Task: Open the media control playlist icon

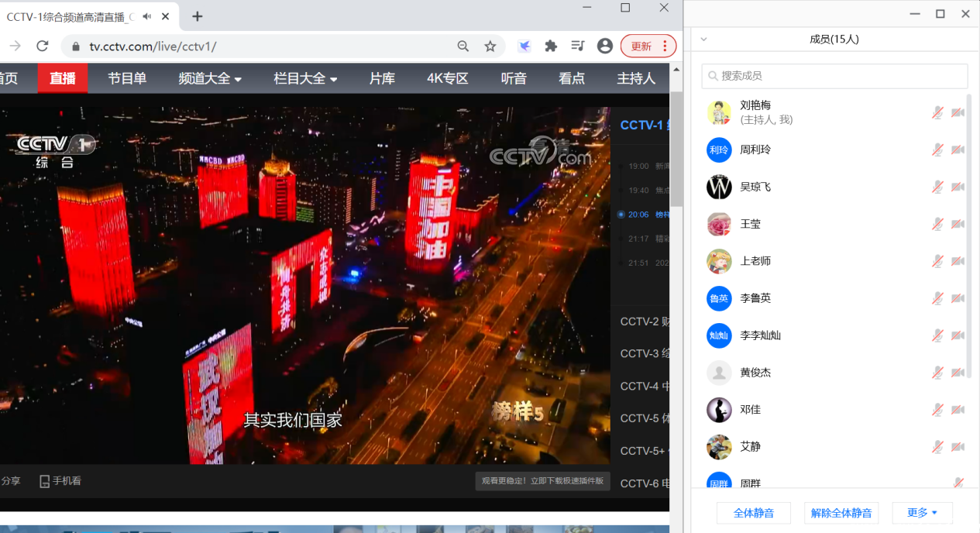Action: (x=577, y=46)
